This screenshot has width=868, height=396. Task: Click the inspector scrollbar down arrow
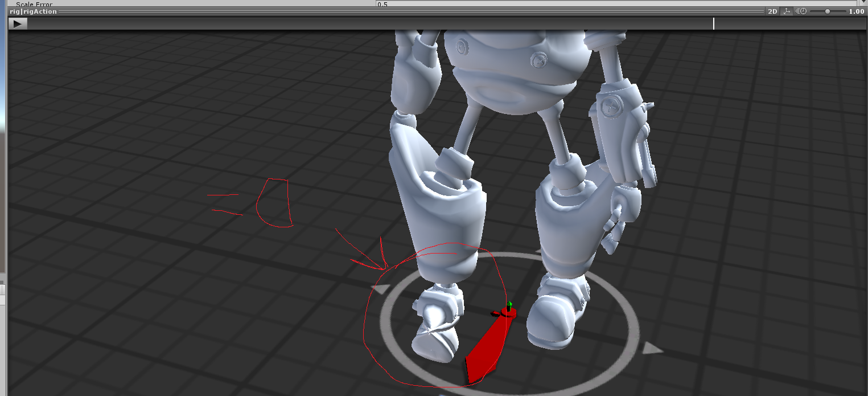pyautogui.click(x=863, y=3)
